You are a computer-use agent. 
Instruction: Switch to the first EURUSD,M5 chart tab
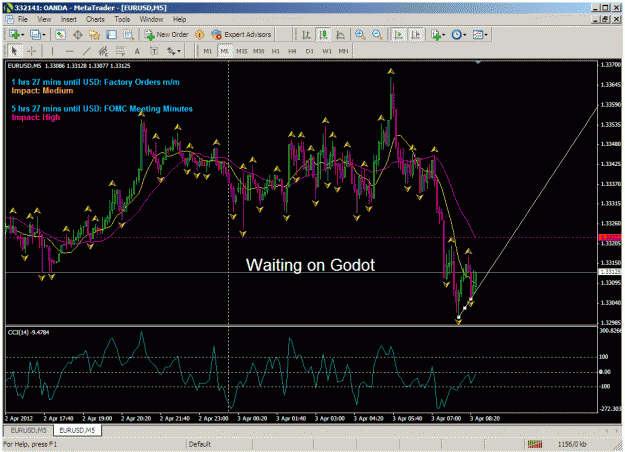point(28,430)
